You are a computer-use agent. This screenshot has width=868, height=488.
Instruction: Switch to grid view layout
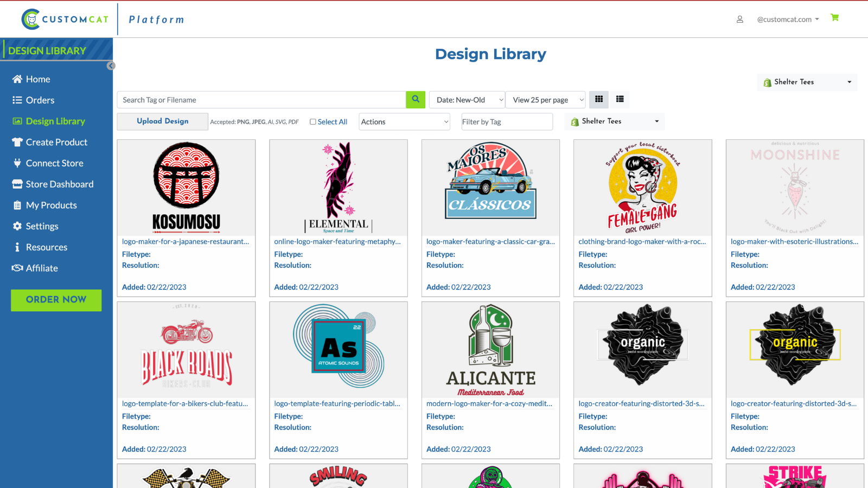(599, 99)
